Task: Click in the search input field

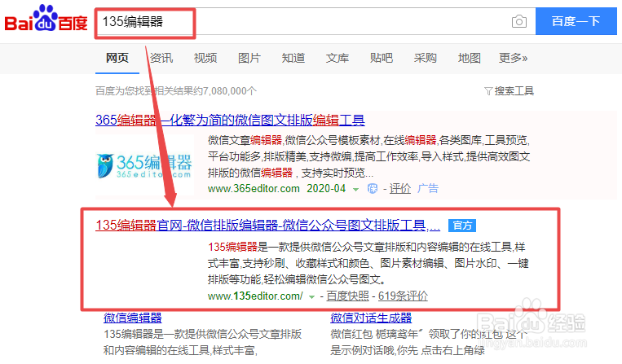Action: pos(315,21)
